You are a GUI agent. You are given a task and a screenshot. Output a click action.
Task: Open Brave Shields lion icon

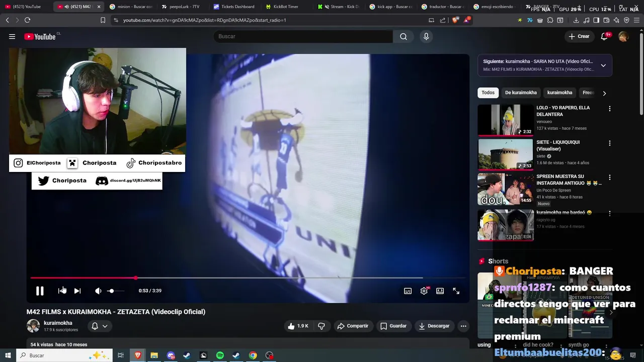click(455, 20)
